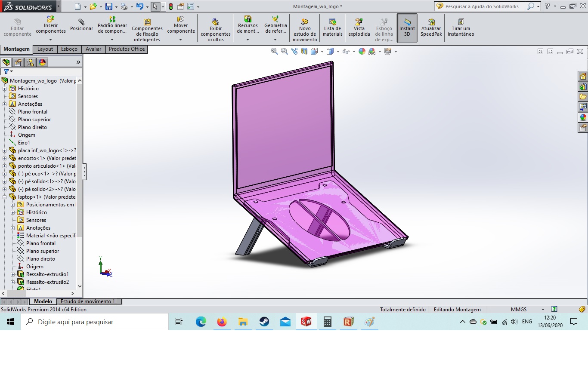
Task: Open DisplayManager tab icon in left panel
Action: click(x=42, y=62)
